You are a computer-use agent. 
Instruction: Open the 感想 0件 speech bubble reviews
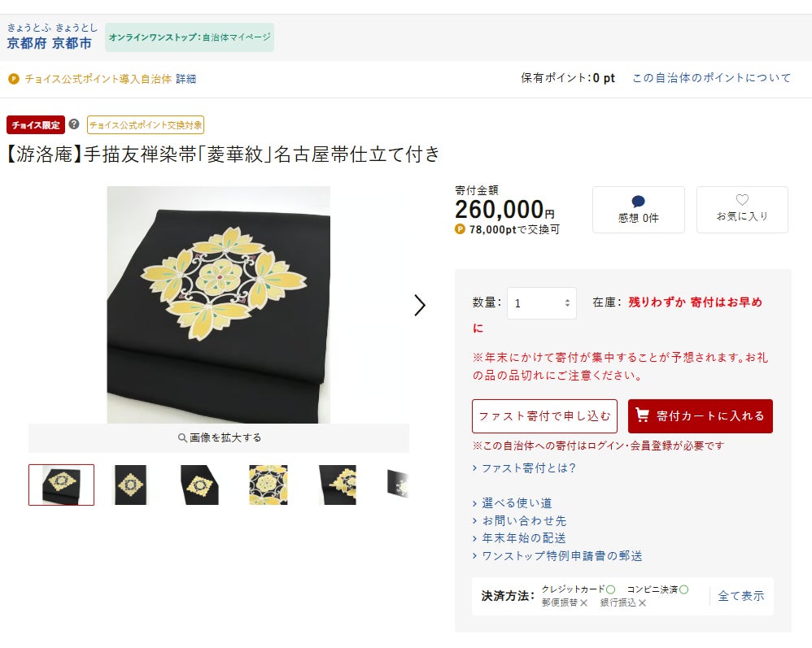click(x=638, y=210)
